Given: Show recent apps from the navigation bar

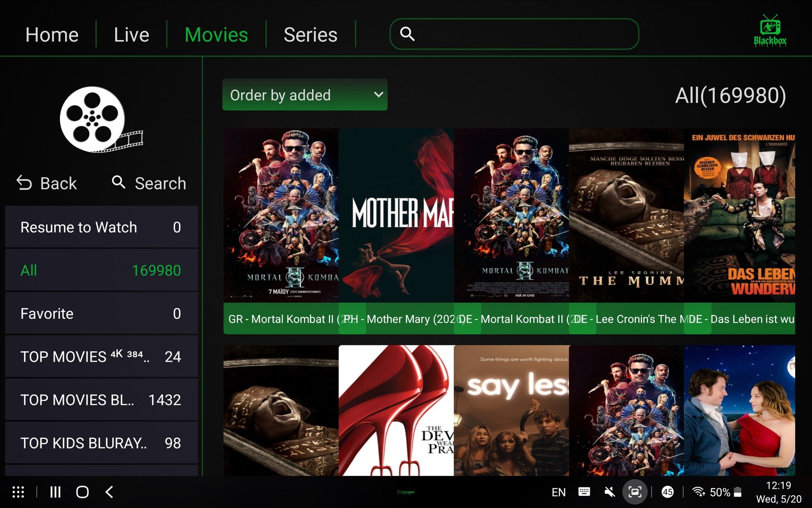Looking at the screenshot, I should point(55,492).
